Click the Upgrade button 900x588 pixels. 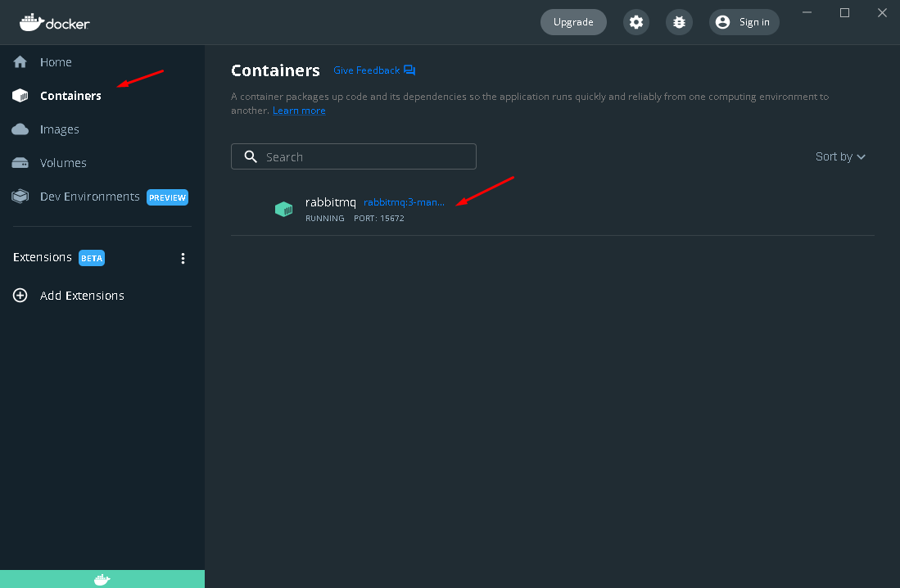(573, 22)
